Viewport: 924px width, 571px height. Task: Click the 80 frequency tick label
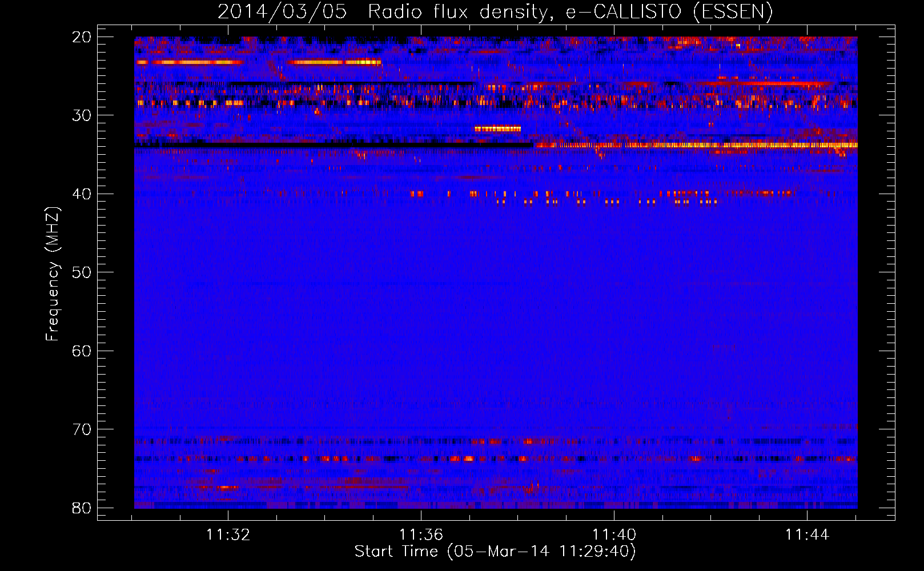tap(82, 508)
